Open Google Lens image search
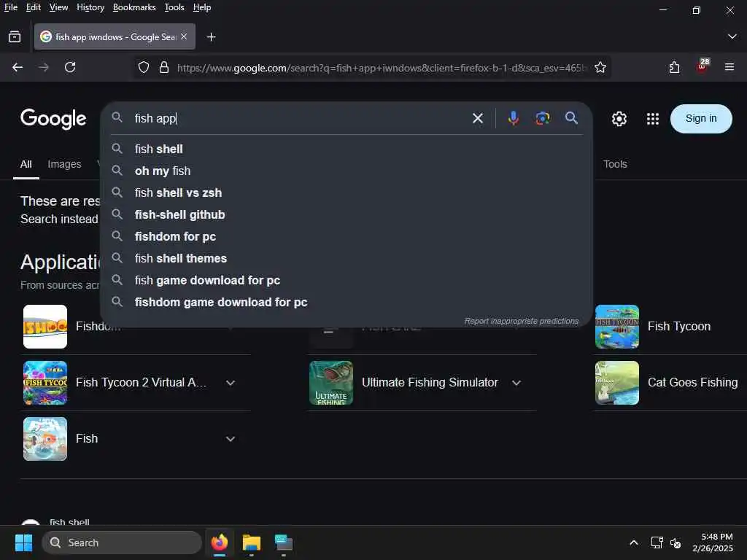The width and height of the screenshot is (747, 560). (542, 118)
